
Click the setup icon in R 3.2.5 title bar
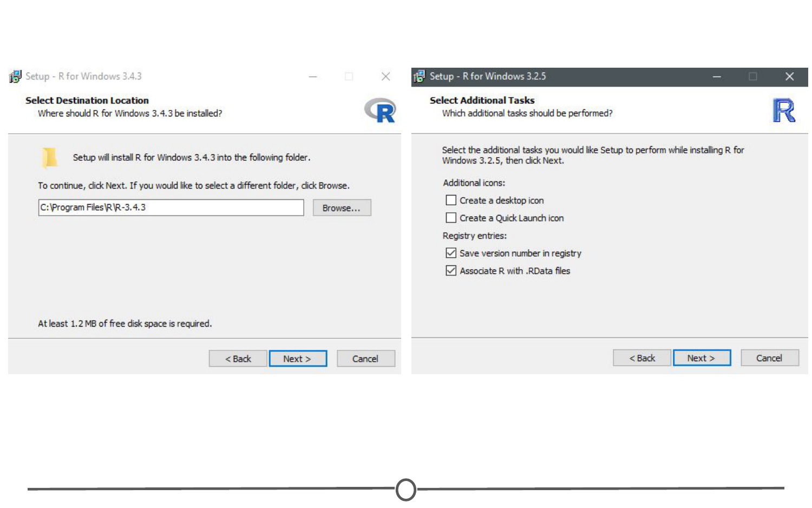point(419,76)
